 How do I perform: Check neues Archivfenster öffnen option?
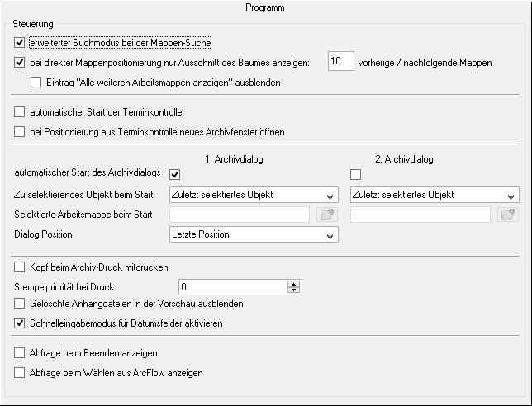tap(19, 131)
